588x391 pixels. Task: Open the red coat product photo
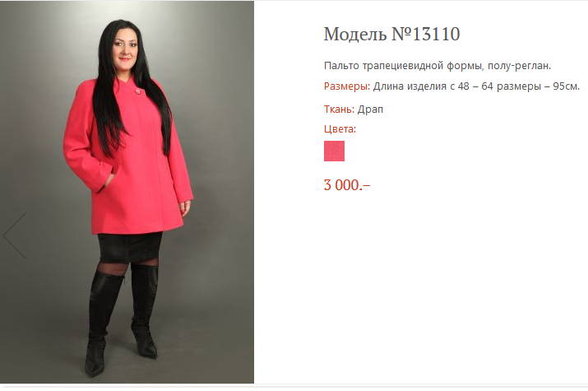tap(127, 192)
